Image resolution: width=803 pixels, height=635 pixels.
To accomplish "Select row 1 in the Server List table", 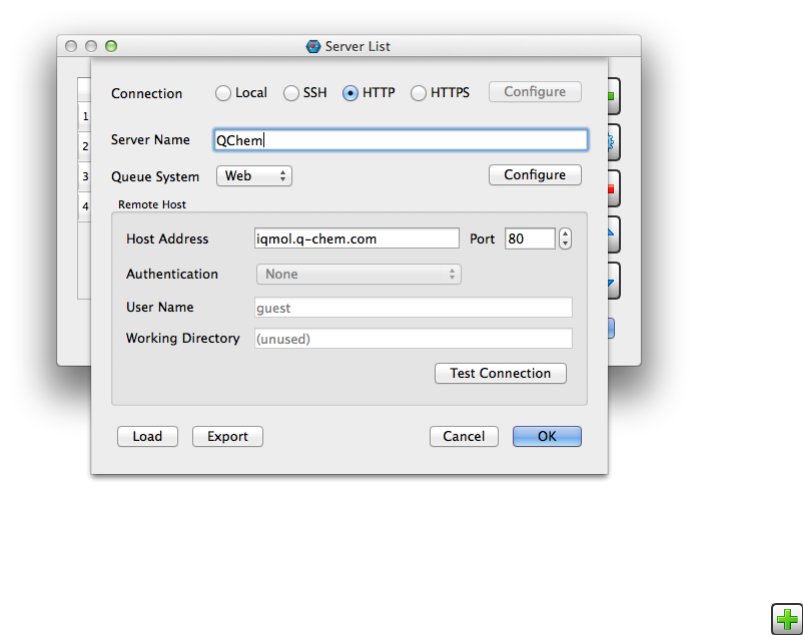I will click(x=84, y=116).
